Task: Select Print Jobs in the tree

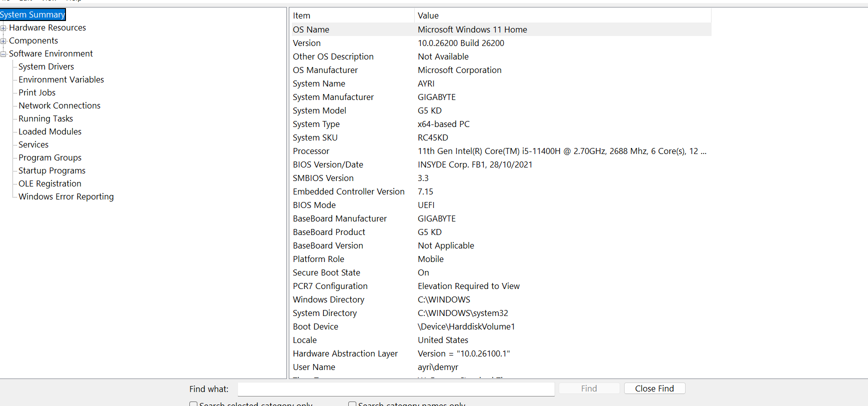Action: [x=37, y=92]
